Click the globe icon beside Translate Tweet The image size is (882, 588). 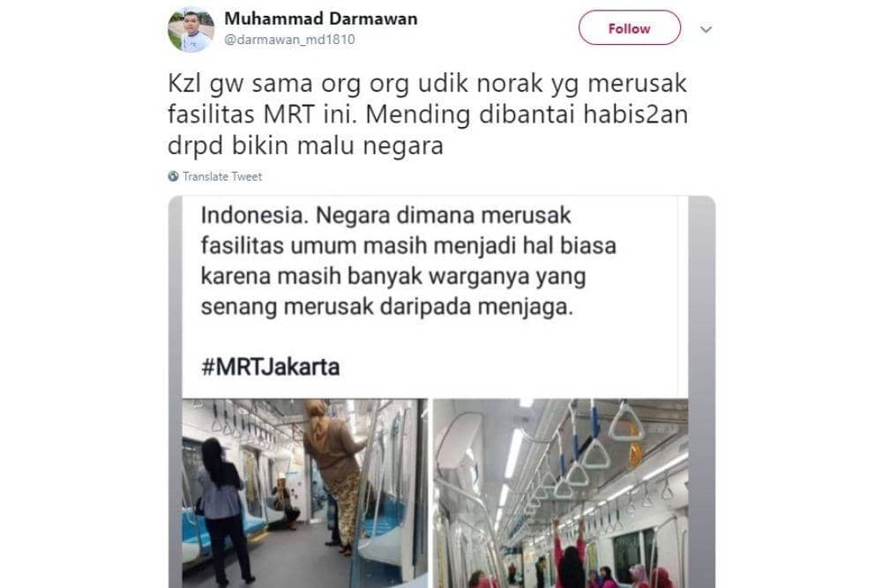click(173, 176)
